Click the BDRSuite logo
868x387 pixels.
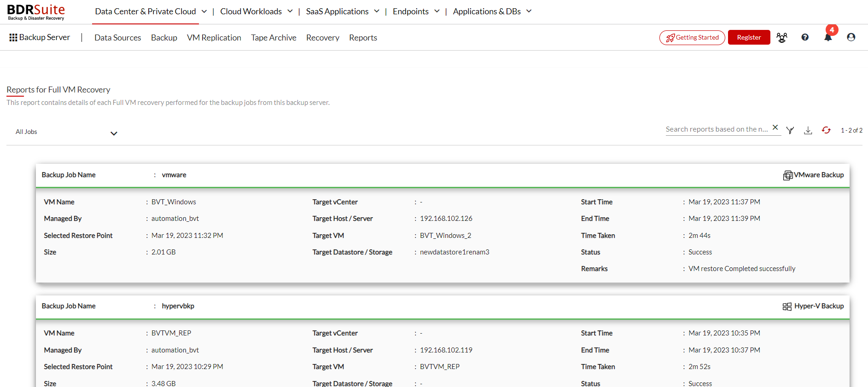point(36,12)
